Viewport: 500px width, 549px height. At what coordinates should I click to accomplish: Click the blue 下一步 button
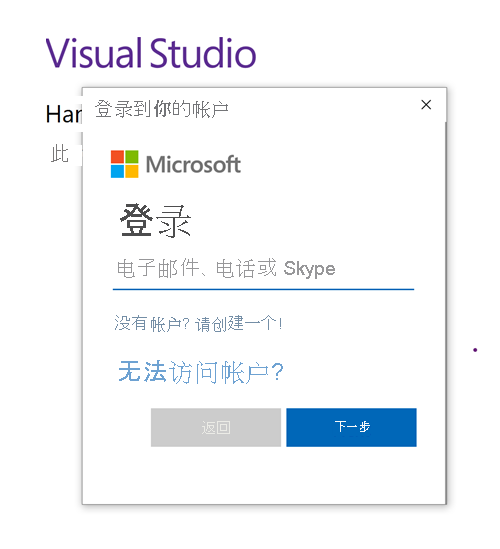[x=351, y=427]
